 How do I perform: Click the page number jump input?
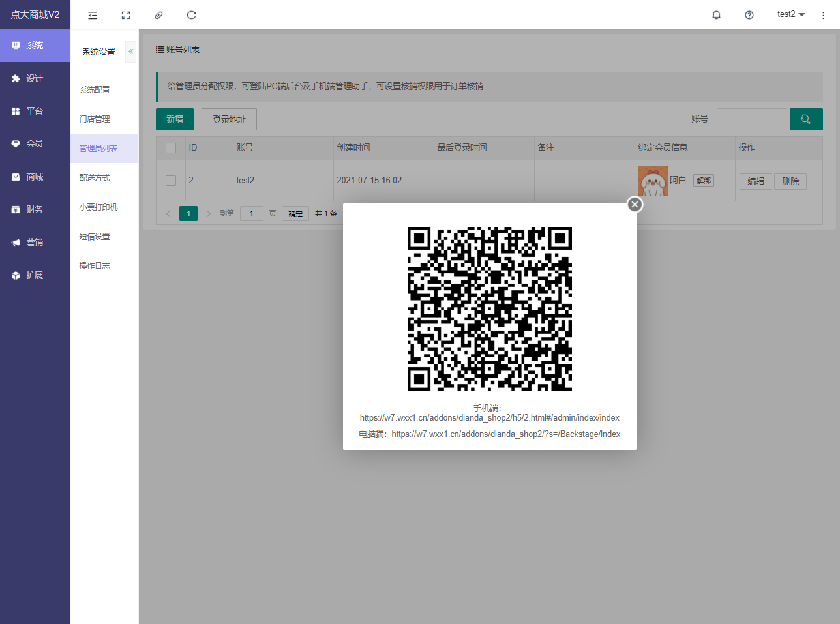click(252, 214)
